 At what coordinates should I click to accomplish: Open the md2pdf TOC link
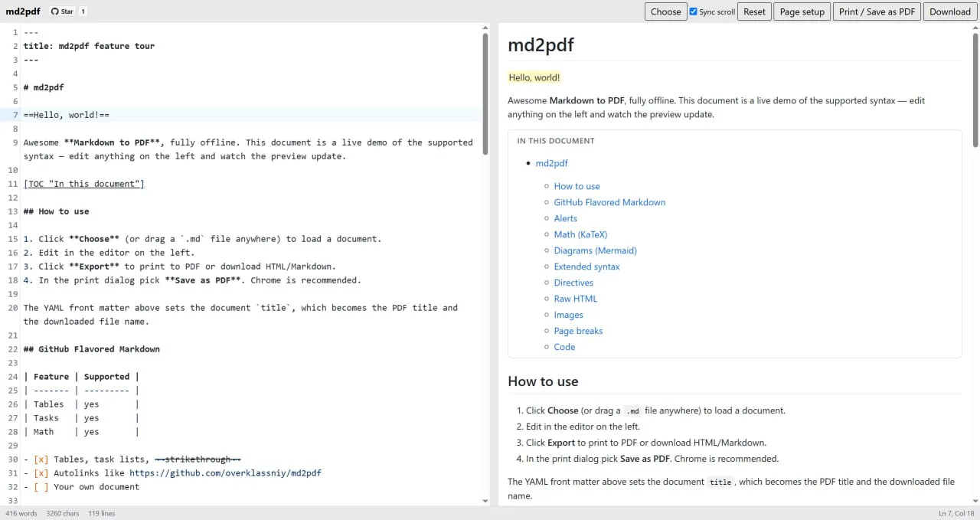point(551,163)
